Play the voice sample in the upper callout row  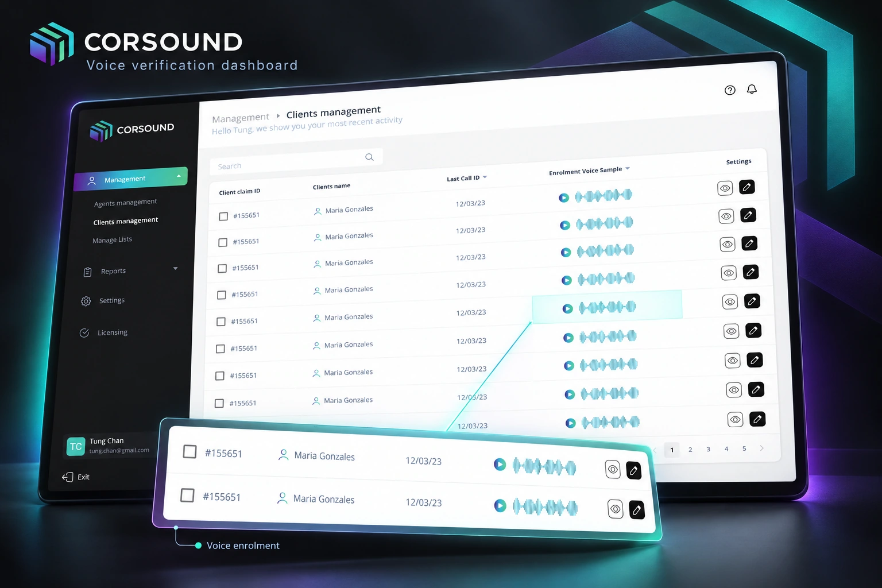[x=500, y=464]
